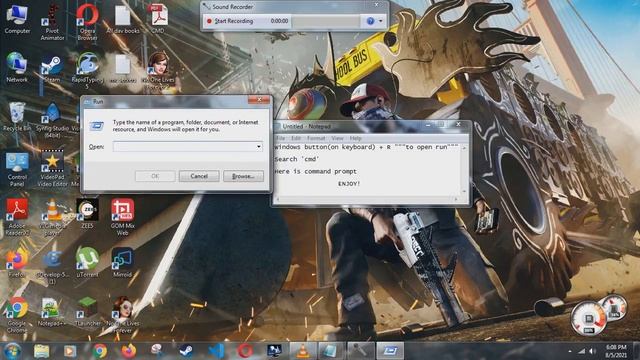640x360 pixels.
Task: Launch VideoPad Video Editor shortcut
Action: [x=52, y=168]
